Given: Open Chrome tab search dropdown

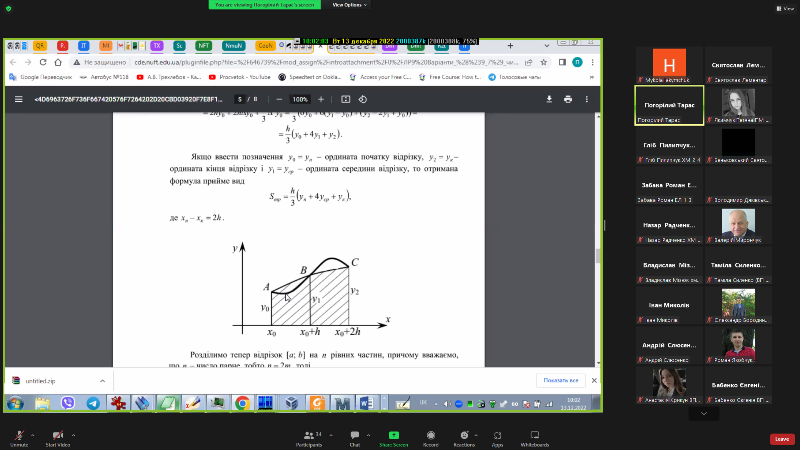Looking at the screenshot, I should pyautogui.click(x=546, y=46).
